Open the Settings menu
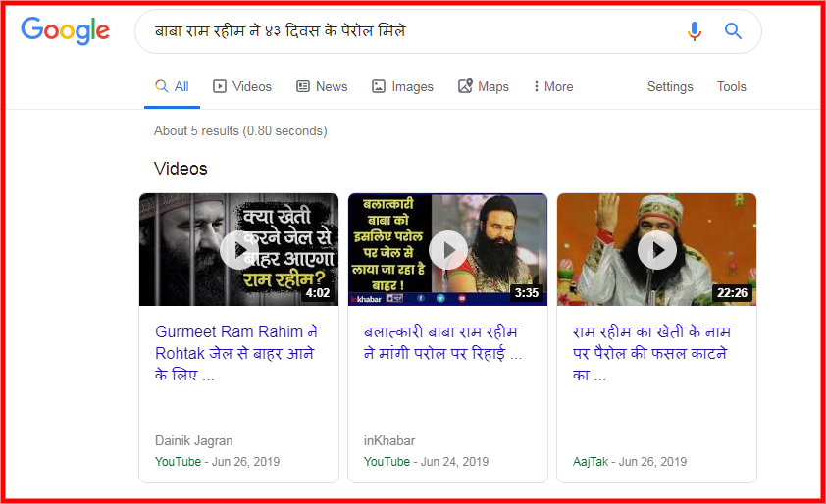Image resolution: width=826 pixels, height=504 pixels. click(x=670, y=87)
